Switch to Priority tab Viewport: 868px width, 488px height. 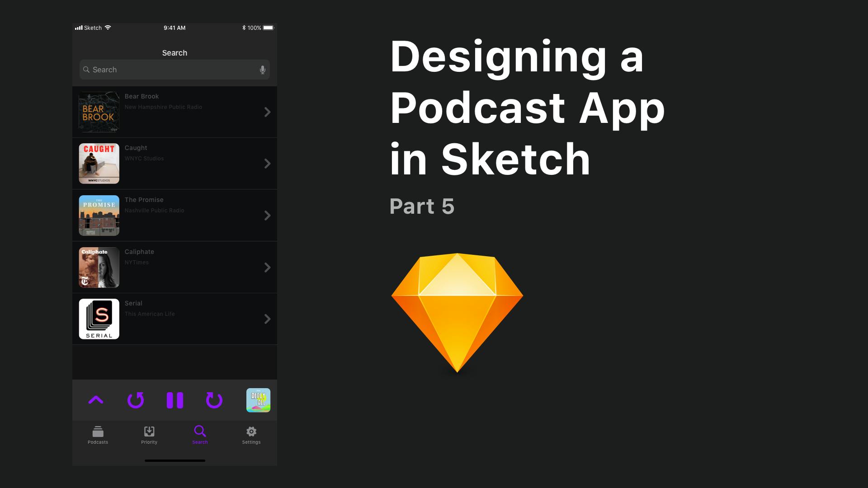149,436
